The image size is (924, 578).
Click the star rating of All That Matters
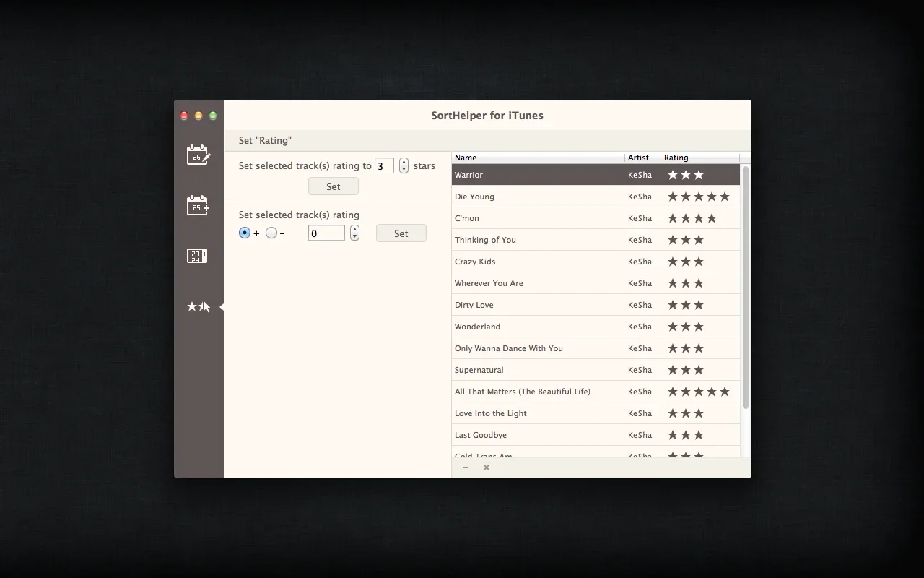click(699, 392)
